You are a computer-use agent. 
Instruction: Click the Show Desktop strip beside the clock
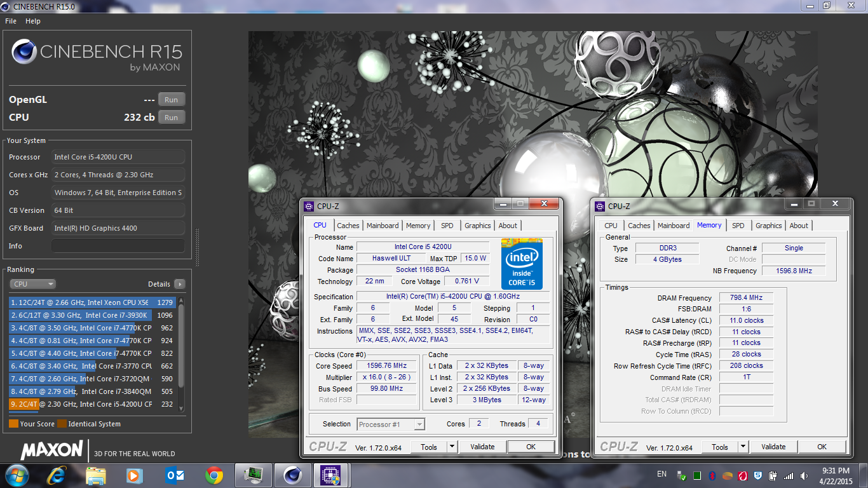coord(864,476)
